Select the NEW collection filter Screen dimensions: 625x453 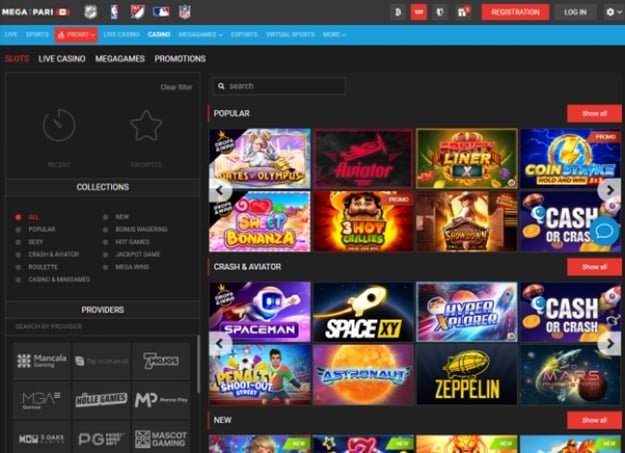(116, 217)
